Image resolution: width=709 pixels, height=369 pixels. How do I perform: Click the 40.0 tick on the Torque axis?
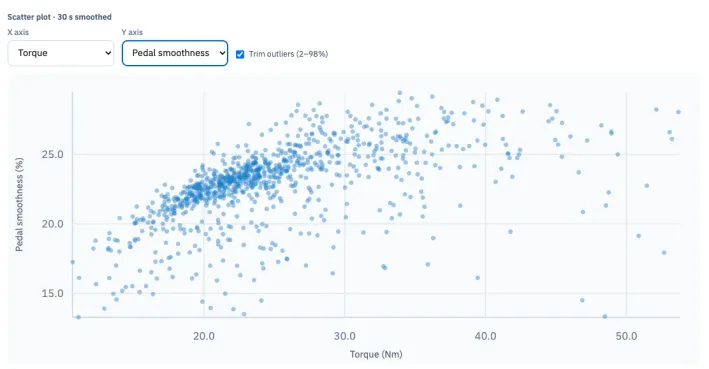[485, 336]
